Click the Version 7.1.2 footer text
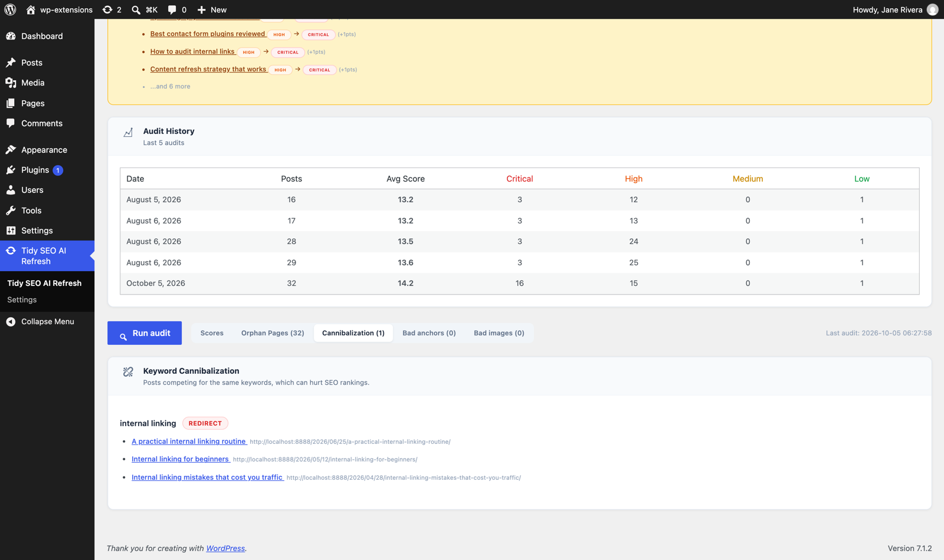 pyautogui.click(x=910, y=548)
